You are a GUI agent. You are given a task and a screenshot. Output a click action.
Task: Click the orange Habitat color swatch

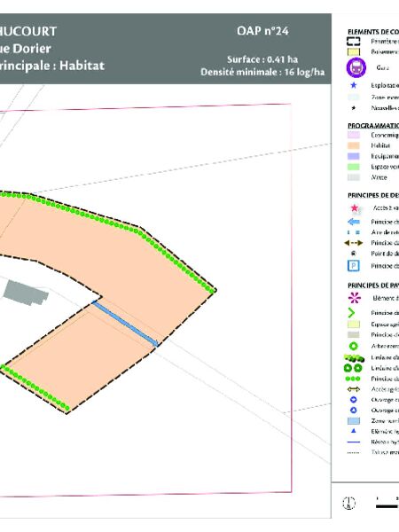354,145
